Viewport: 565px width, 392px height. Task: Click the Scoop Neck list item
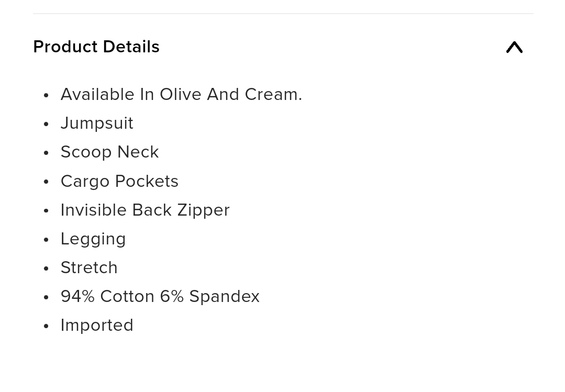[109, 152]
